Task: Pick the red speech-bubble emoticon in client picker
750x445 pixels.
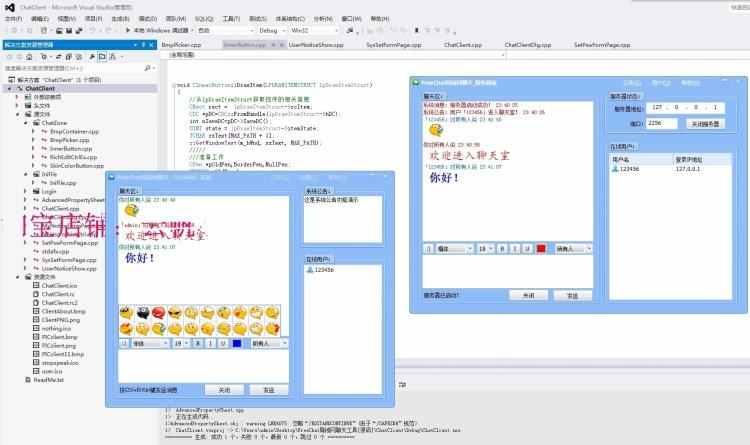Action: pyautogui.click(x=158, y=313)
